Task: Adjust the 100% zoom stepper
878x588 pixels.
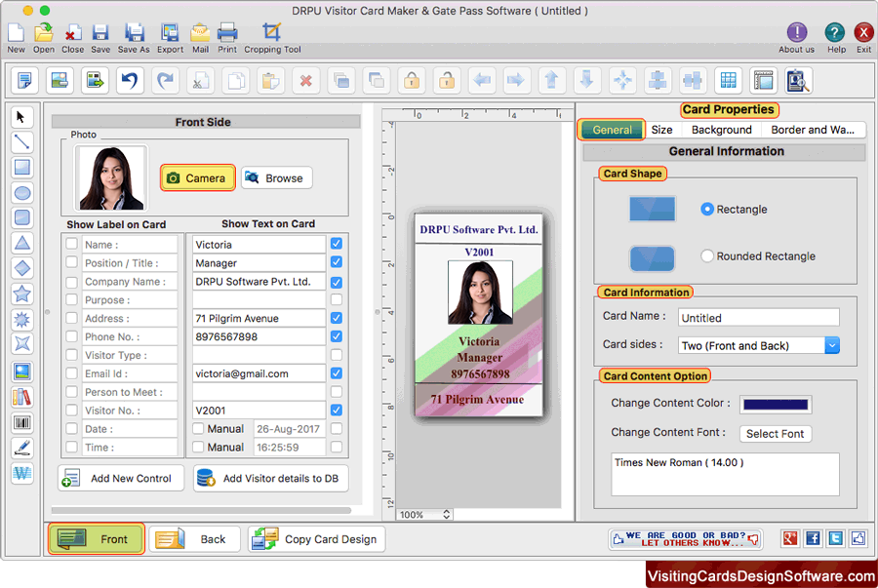Action: (446, 514)
